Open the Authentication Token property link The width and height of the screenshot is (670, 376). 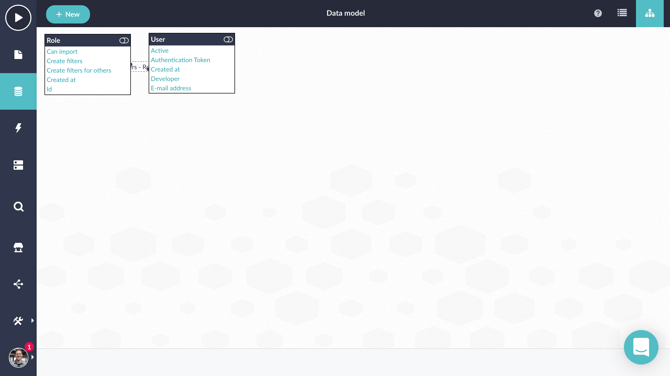coord(180,60)
